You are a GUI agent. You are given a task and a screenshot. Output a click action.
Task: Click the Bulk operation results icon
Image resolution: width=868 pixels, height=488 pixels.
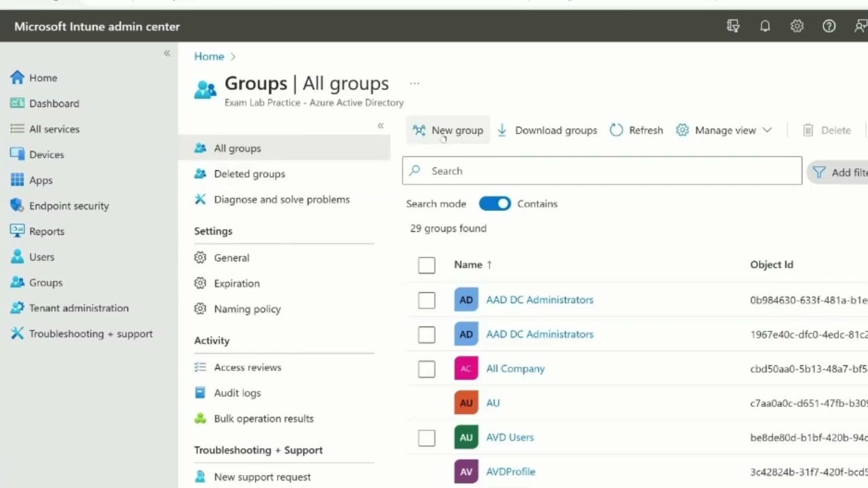pyautogui.click(x=200, y=418)
